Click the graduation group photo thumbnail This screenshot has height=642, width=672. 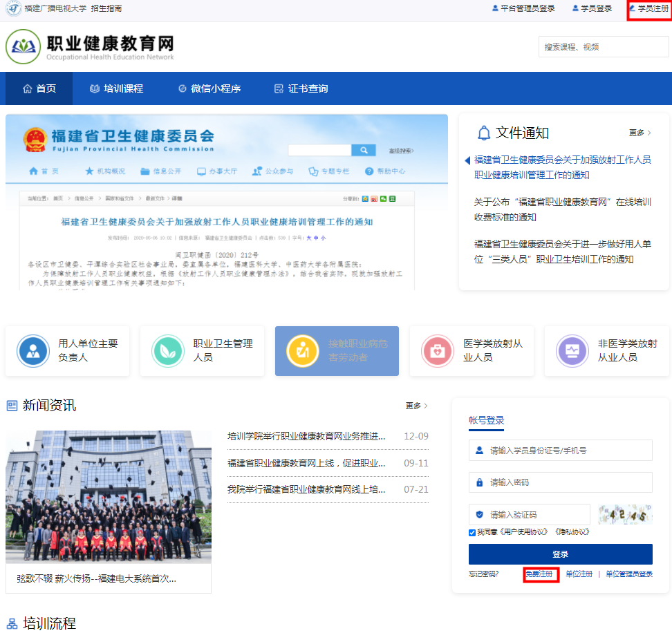[109, 497]
